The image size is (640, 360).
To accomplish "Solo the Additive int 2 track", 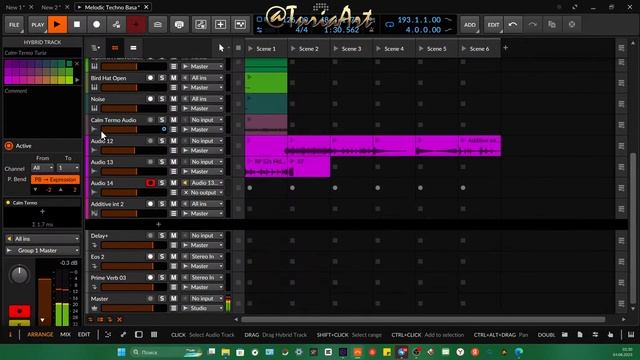I will (162, 204).
